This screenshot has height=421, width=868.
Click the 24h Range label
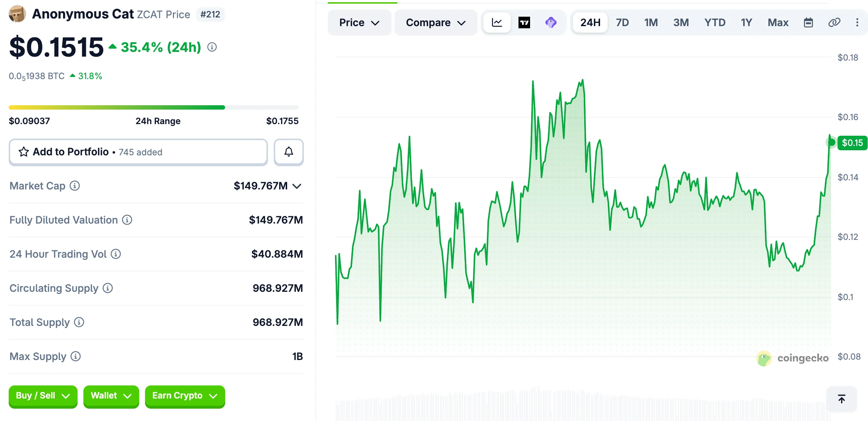(158, 121)
